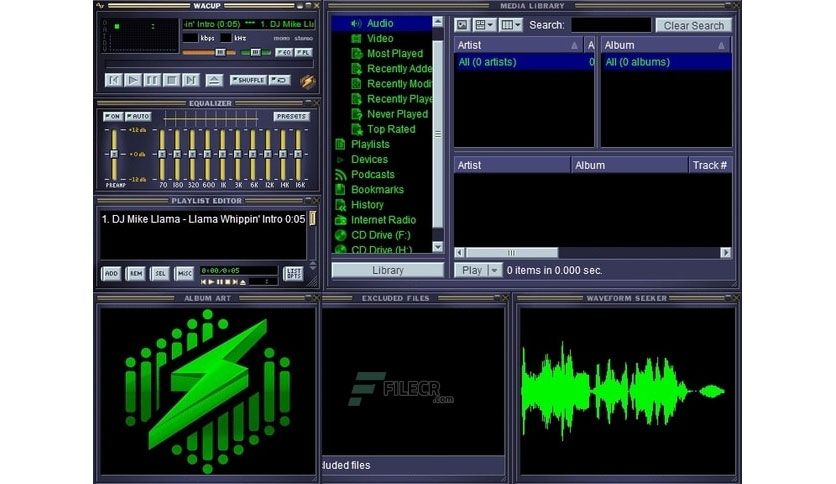Click the Clear Search button
Screen dimensions: 836x484
click(693, 25)
